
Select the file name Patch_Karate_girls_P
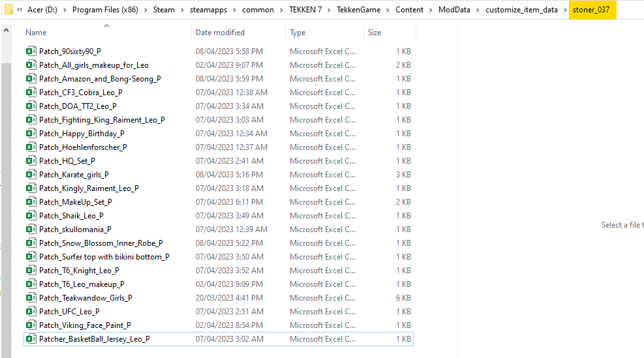[x=74, y=175]
